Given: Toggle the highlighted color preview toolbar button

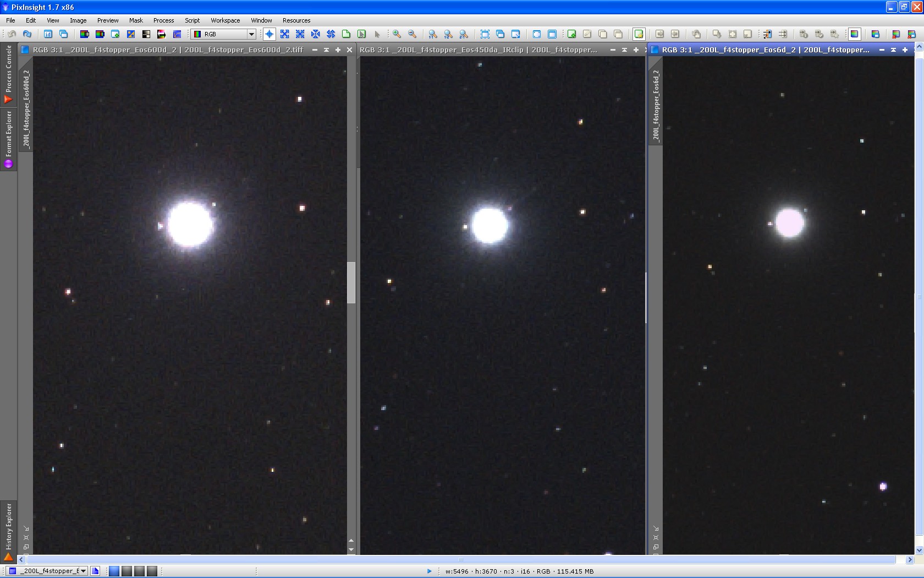Looking at the screenshot, I should [x=854, y=34].
